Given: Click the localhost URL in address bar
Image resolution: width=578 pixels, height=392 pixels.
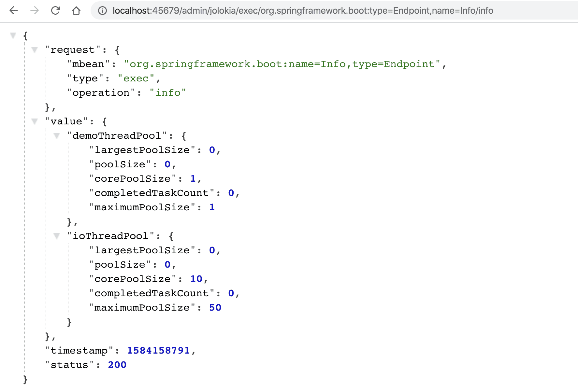Looking at the screenshot, I should 303,11.
